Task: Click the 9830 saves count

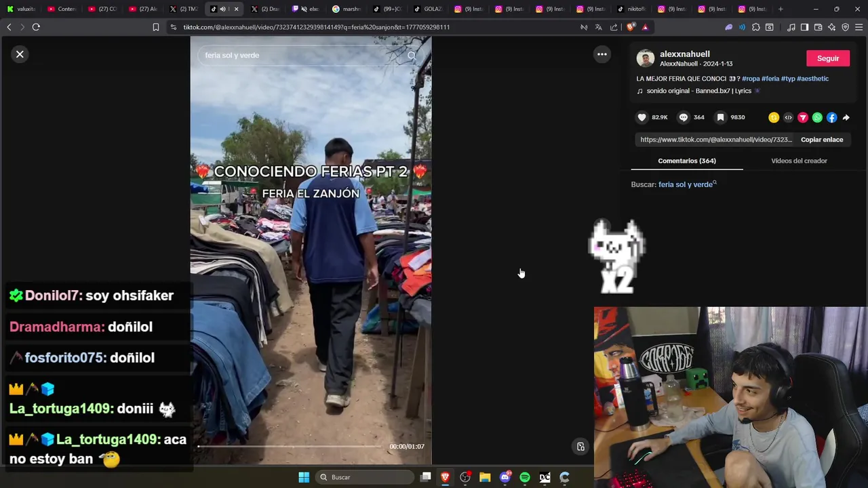Action: 738,117
